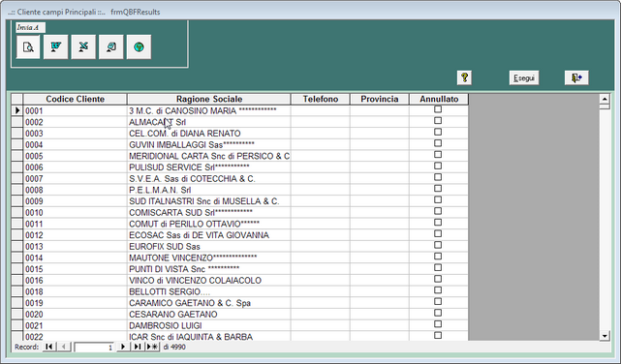Click Provincia cell for client 0013
The width and height of the screenshot is (621, 364).
point(380,247)
